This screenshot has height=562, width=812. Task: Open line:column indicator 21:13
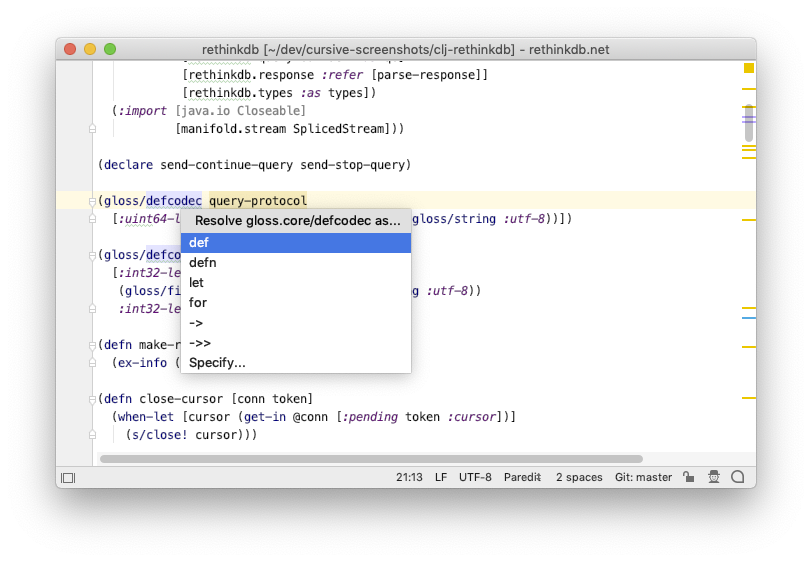coord(409,477)
